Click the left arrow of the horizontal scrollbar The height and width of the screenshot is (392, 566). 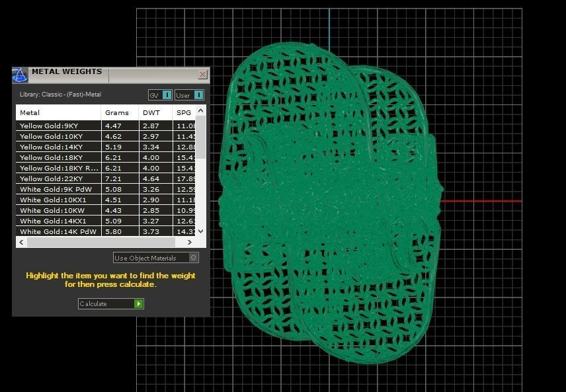click(22, 242)
